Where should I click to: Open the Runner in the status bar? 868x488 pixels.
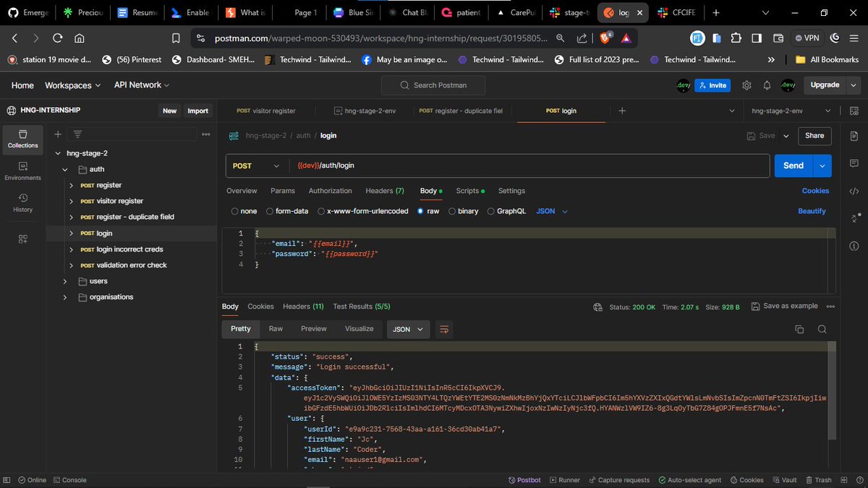(x=565, y=480)
